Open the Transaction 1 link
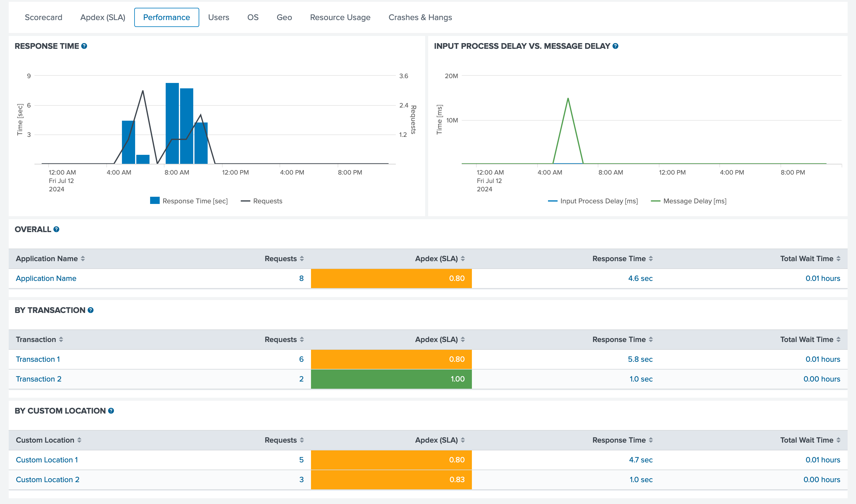Viewport: 856px width, 504px height. (38, 359)
